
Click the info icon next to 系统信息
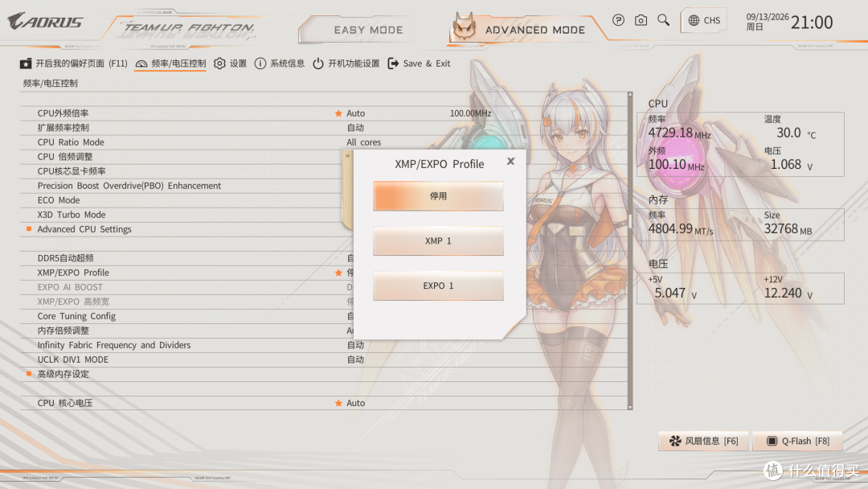point(260,64)
